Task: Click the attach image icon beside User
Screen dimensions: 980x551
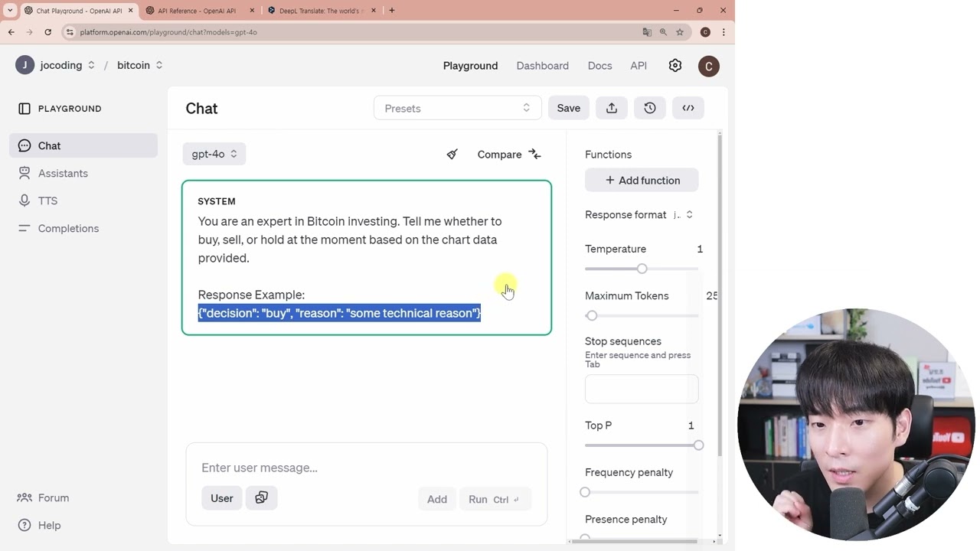Action: tap(262, 498)
